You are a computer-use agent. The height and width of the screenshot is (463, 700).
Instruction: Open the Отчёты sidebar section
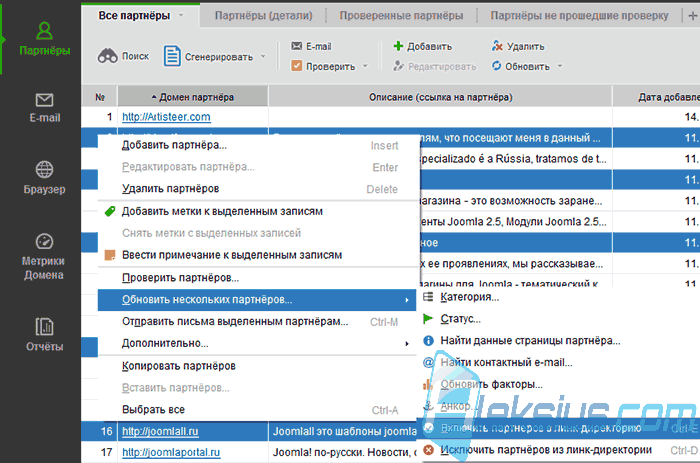[44, 335]
